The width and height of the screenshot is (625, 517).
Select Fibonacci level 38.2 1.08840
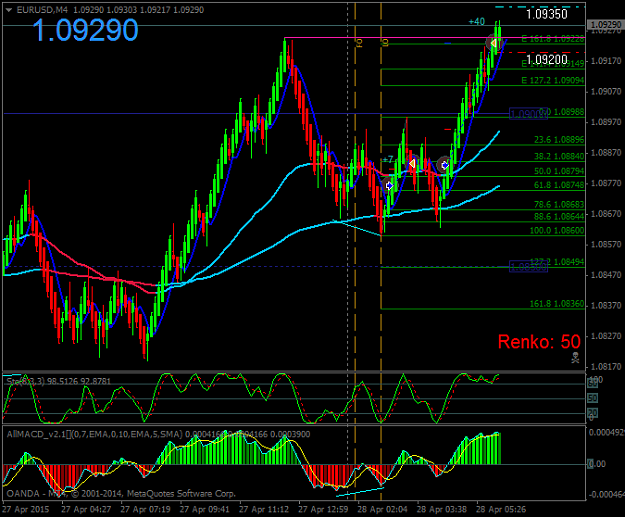(x=559, y=156)
